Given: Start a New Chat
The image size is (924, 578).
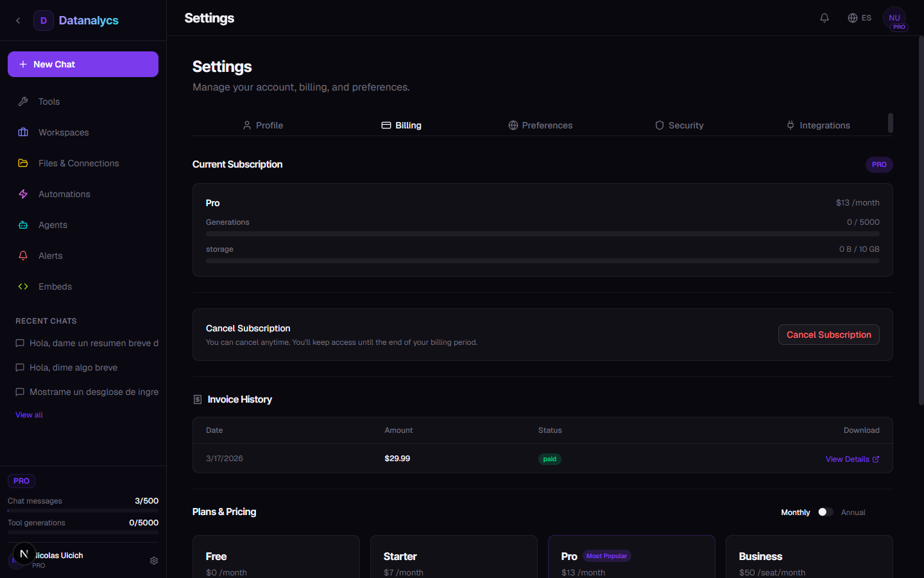Looking at the screenshot, I should pyautogui.click(x=83, y=64).
